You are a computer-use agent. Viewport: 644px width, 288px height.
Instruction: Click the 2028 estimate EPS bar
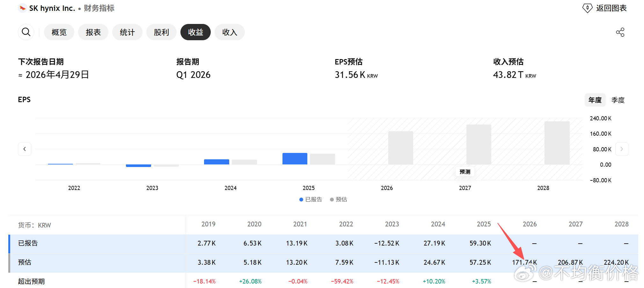(557, 143)
